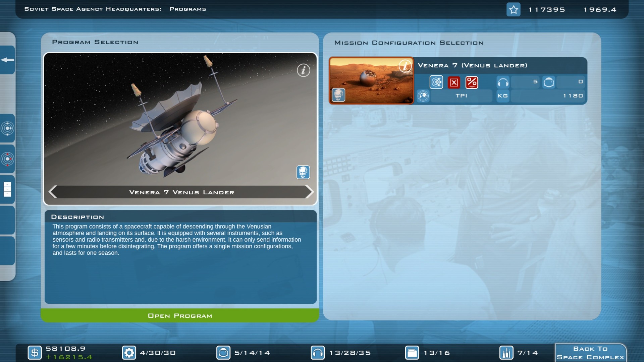Click the back arrow at top of sidebar
This screenshot has width=644, height=362.
pyautogui.click(x=7, y=60)
